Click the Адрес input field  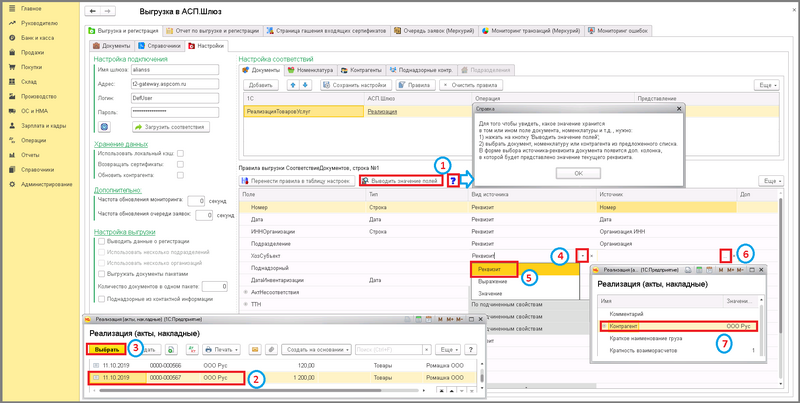[174, 84]
